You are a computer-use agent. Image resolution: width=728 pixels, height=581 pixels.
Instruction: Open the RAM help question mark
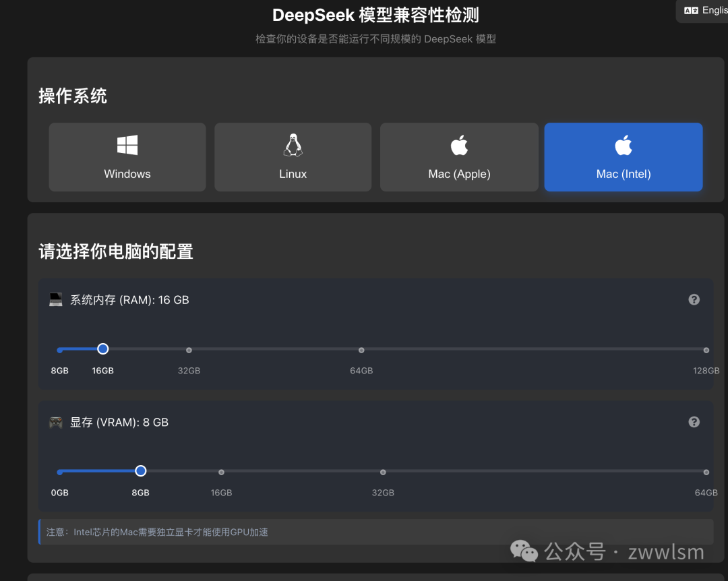[x=694, y=299]
